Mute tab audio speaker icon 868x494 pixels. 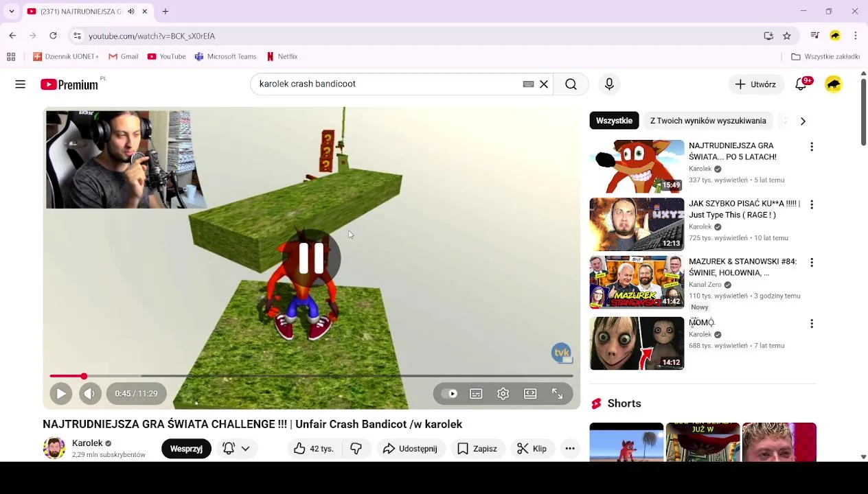pos(130,12)
